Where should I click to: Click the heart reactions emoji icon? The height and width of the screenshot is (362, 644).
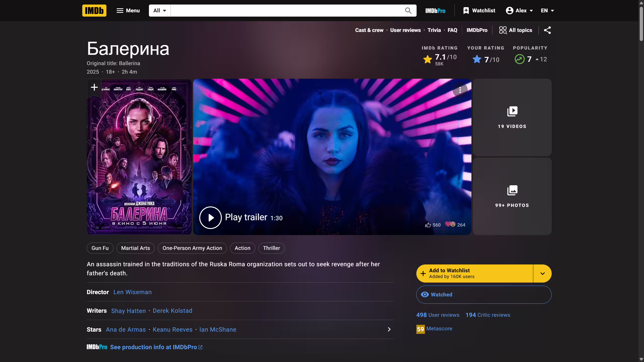coord(450,224)
